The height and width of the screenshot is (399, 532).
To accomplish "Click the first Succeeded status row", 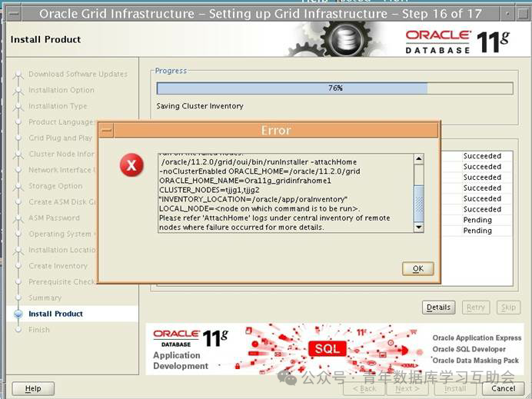I will [x=482, y=156].
